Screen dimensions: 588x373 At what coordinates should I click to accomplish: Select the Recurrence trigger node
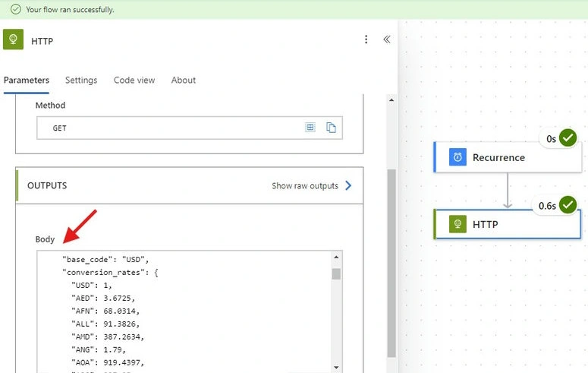coord(508,157)
